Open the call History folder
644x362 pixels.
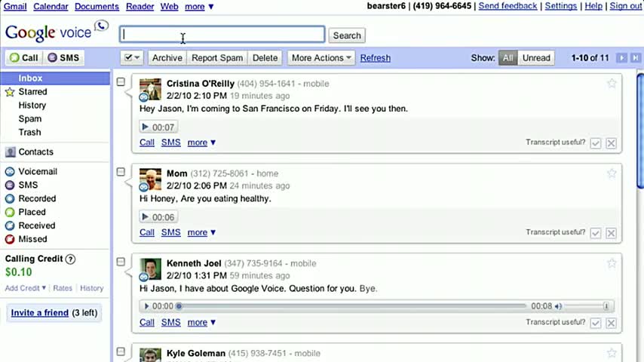click(32, 105)
